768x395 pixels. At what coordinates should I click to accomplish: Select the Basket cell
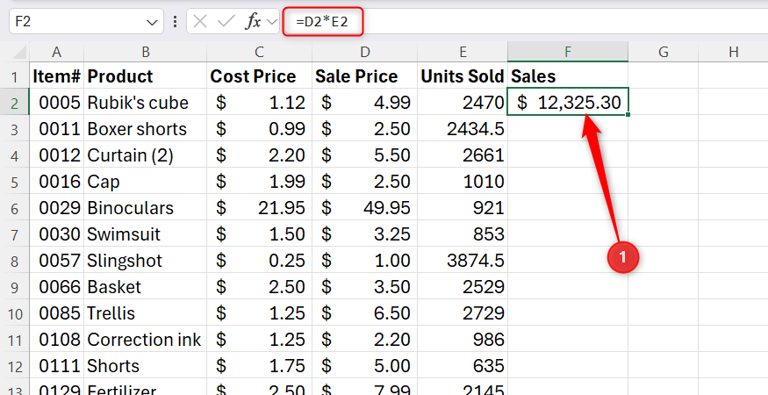(x=145, y=287)
